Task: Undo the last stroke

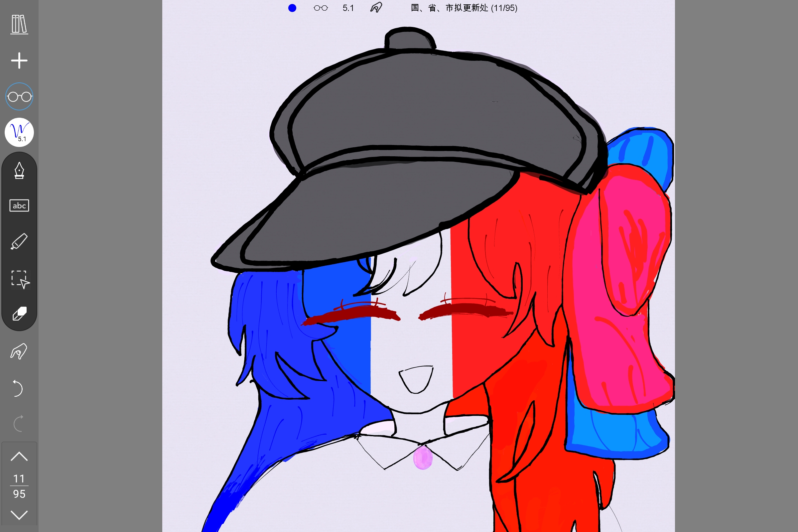Action: pos(18,388)
